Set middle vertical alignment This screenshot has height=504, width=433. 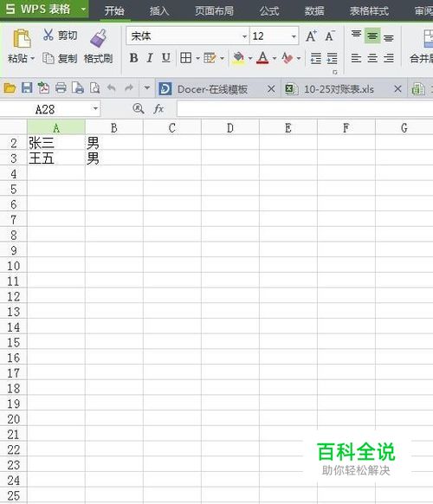(372, 36)
